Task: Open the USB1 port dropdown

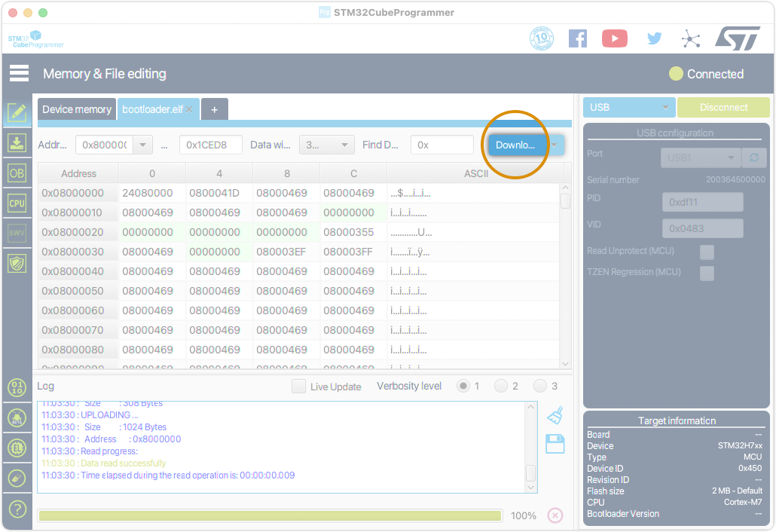Action: click(701, 157)
